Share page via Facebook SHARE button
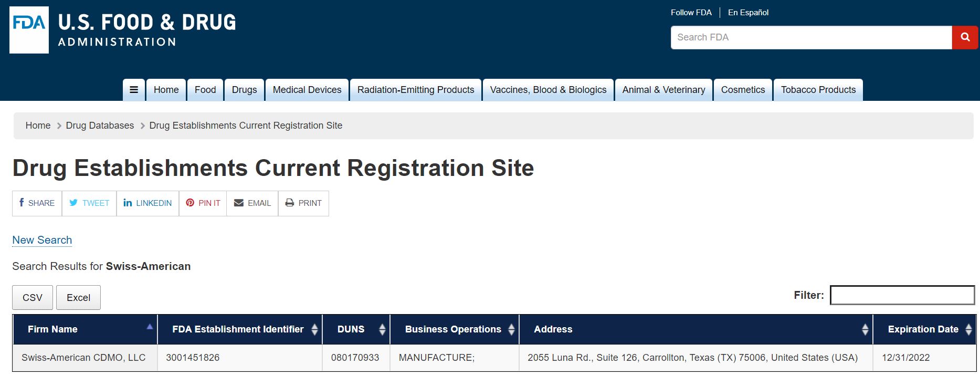Screen dimensions: 980x375 pyautogui.click(x=37, y=203)
